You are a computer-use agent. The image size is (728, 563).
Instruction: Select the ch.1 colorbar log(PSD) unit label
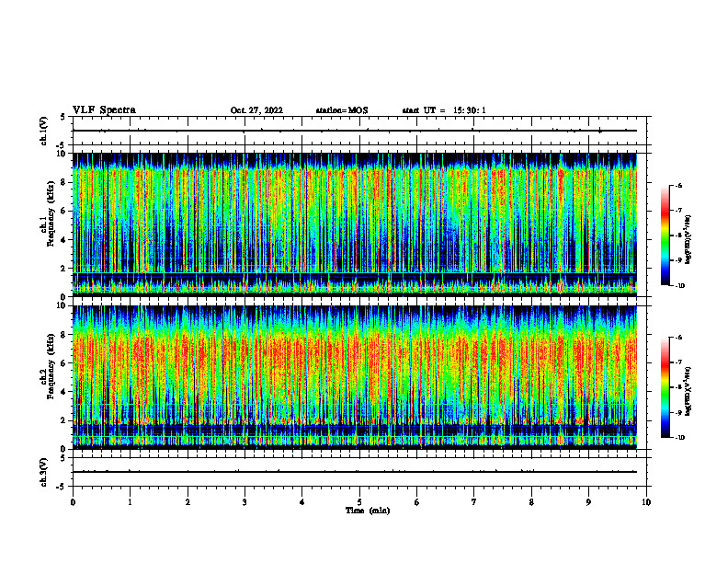tap(688, 240)
